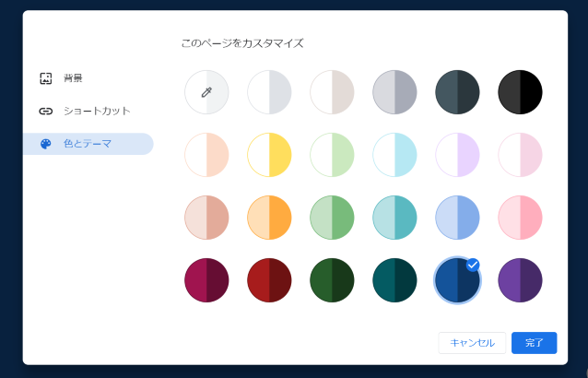The height and width of the screenshot is (378, 588).
Task: Choose the dark green theme swatch
Action: pyautogui.click(x=332, y=280)
